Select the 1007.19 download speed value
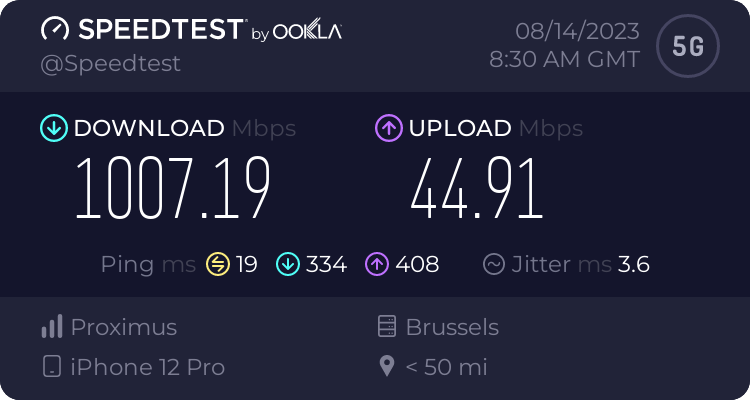The width and height of the screenshot is (750, 400). pyautogui.click(x=173, y=189)
